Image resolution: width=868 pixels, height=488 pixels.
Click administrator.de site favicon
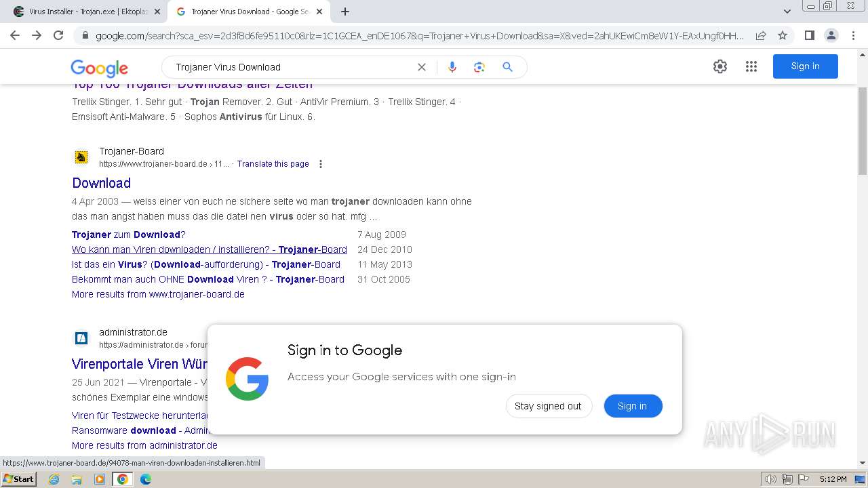[x=81, y=338]
